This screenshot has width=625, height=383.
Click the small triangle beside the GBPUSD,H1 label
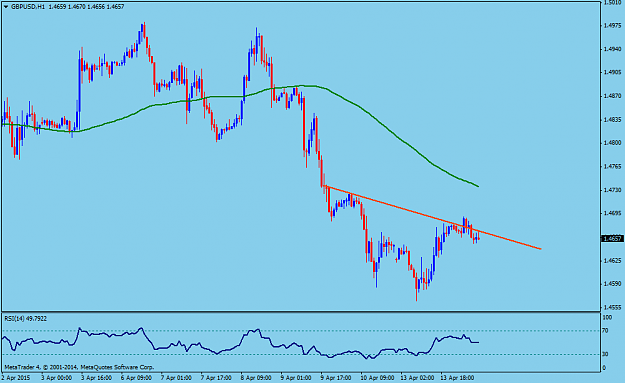6,7
